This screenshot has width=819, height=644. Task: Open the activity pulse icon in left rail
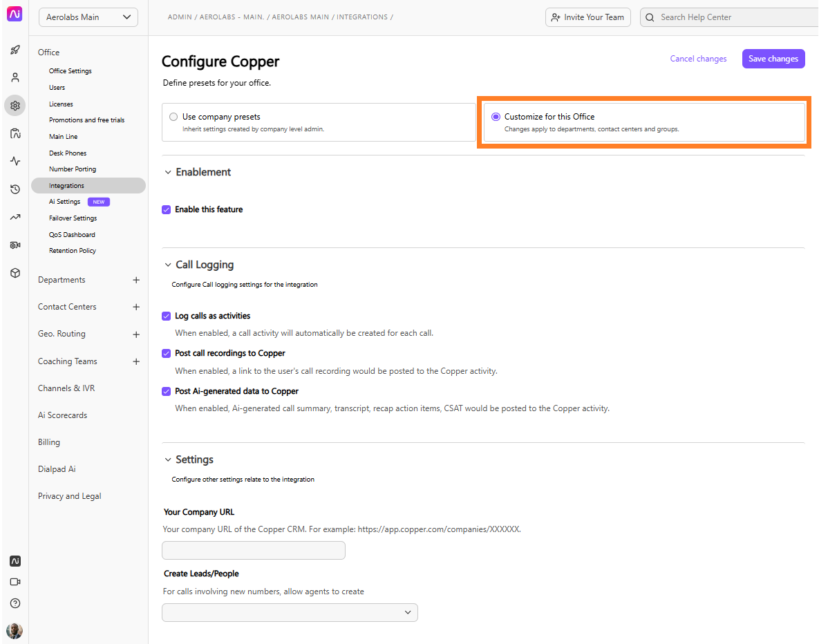click(15, 161)
